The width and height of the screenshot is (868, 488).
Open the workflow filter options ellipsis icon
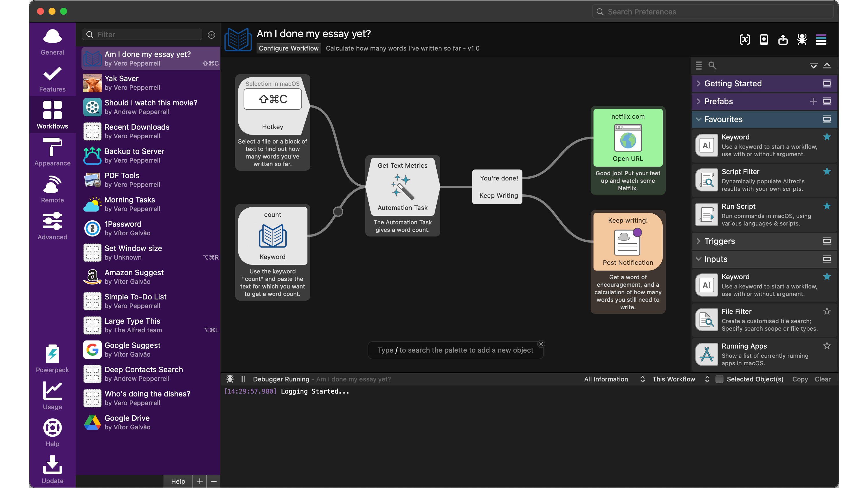pos(211,35)
